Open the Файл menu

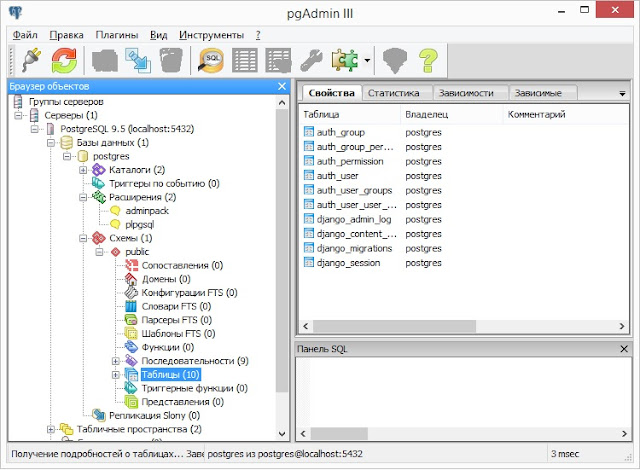pyautogui.click(x=25, y=35)
